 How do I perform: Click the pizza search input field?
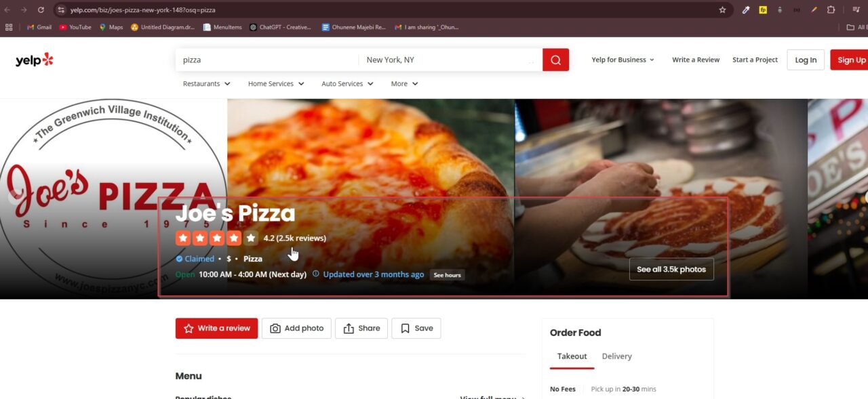(264, 60)
